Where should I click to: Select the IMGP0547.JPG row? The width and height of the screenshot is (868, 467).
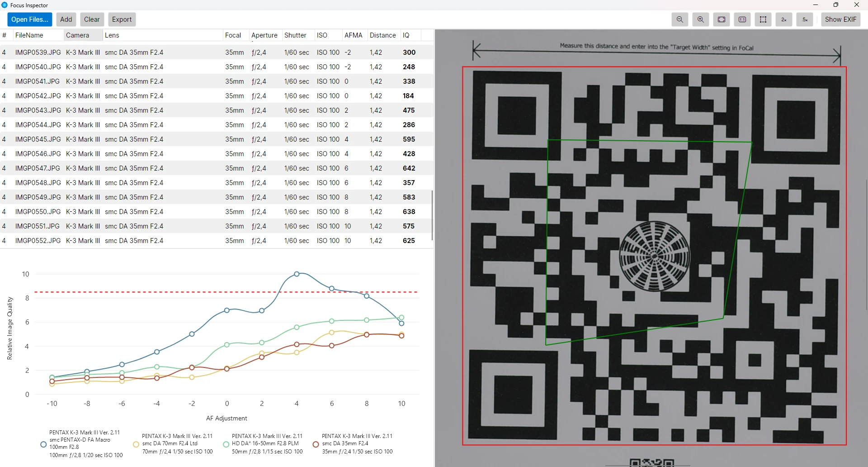point(38,168)
